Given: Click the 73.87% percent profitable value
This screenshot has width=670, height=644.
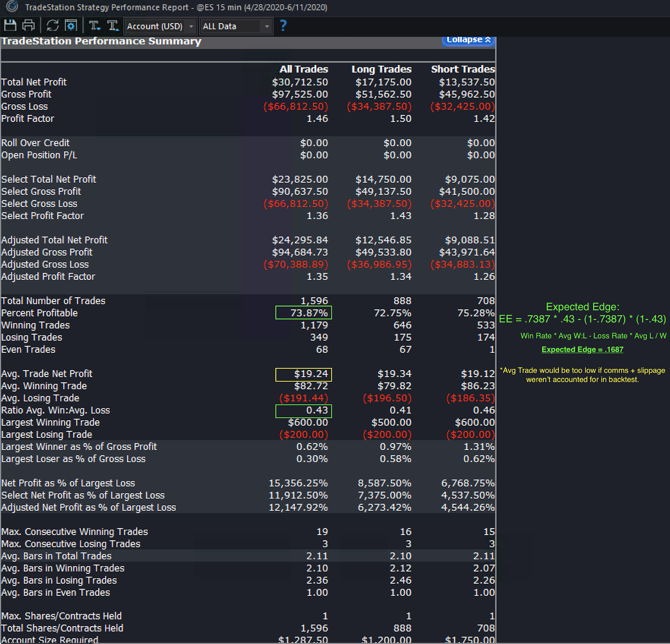Looking at the screenshot, I should 309,313.
